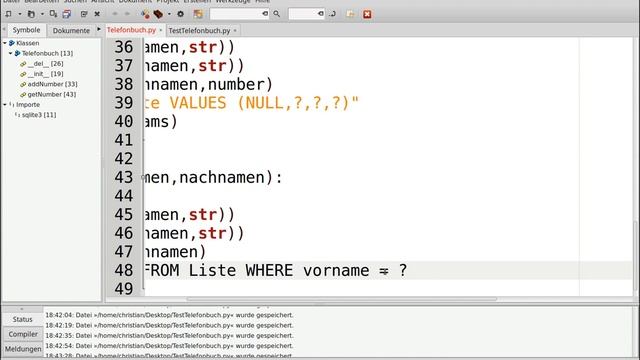This screenshot has height=360, width=640.
Task: Navigate back one location arrow
Action: click(115, 14)
